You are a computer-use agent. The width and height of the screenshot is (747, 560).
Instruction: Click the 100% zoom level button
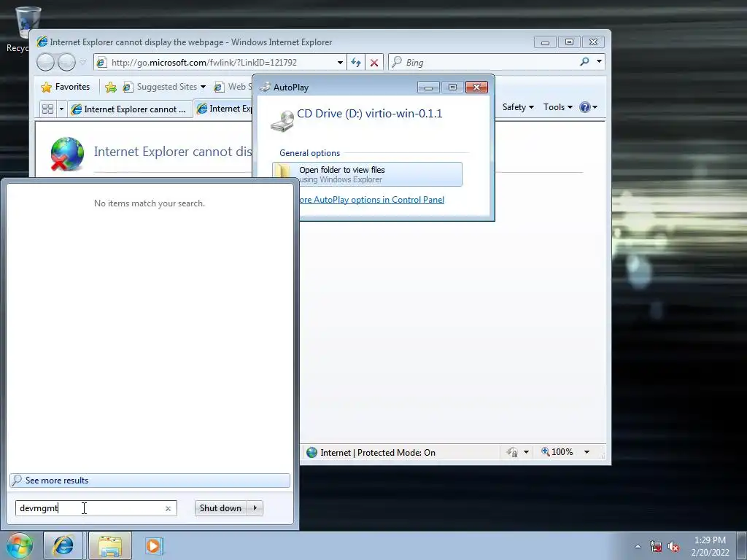click(x=557, y=452)
